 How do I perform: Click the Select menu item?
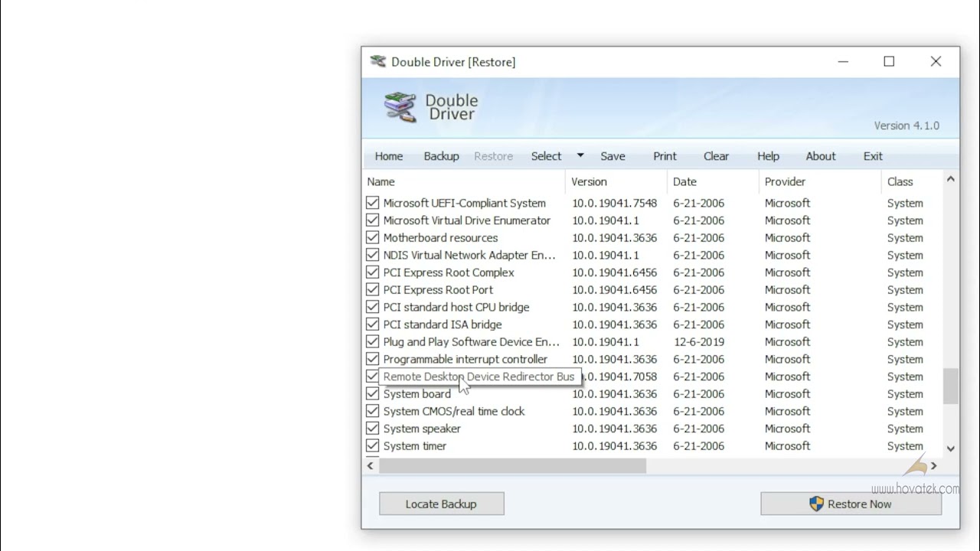tap(546, 156)
